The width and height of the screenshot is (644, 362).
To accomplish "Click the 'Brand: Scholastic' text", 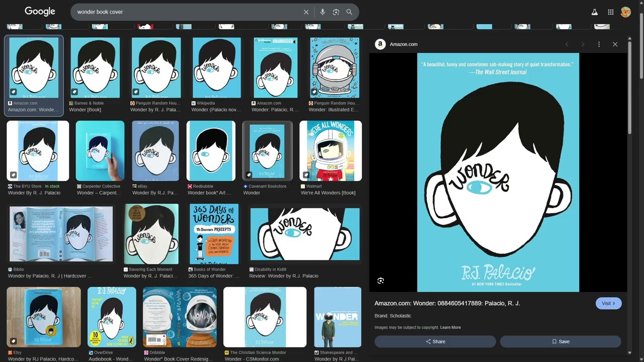I will 393,316.
